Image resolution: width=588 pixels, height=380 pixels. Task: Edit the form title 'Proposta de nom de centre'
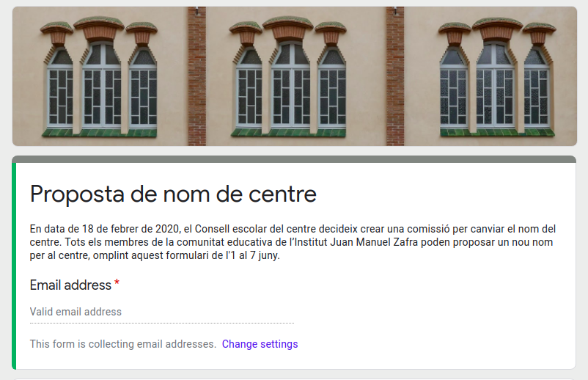click(173, 194)
